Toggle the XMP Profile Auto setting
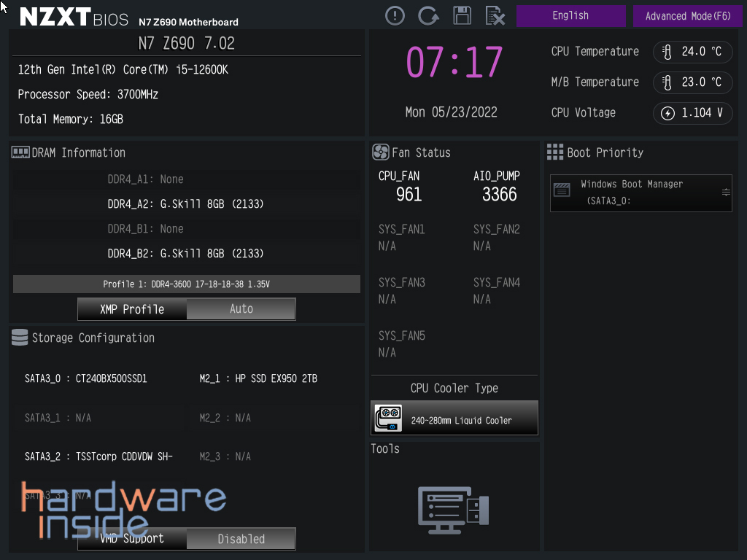 pyautogui.click(x=241, y=309)
